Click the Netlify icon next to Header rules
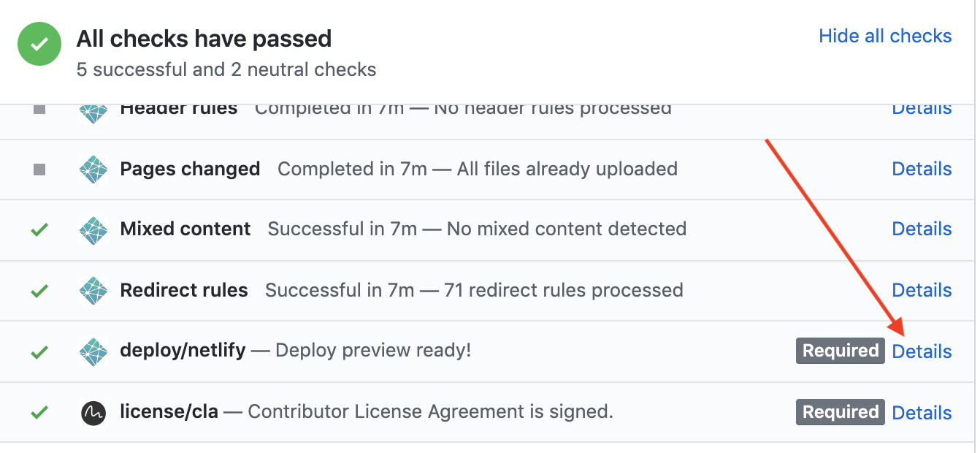The width and height of the screenshot is (980, 453). [93, 113]
